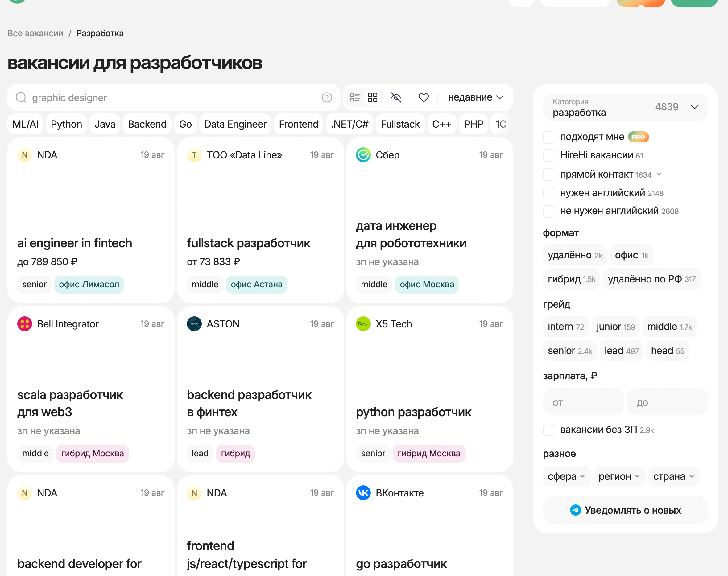Tick the «вакансии без ЗП» checkbox
Viewport: 728px width, 576px height.
tap(548, 430)
